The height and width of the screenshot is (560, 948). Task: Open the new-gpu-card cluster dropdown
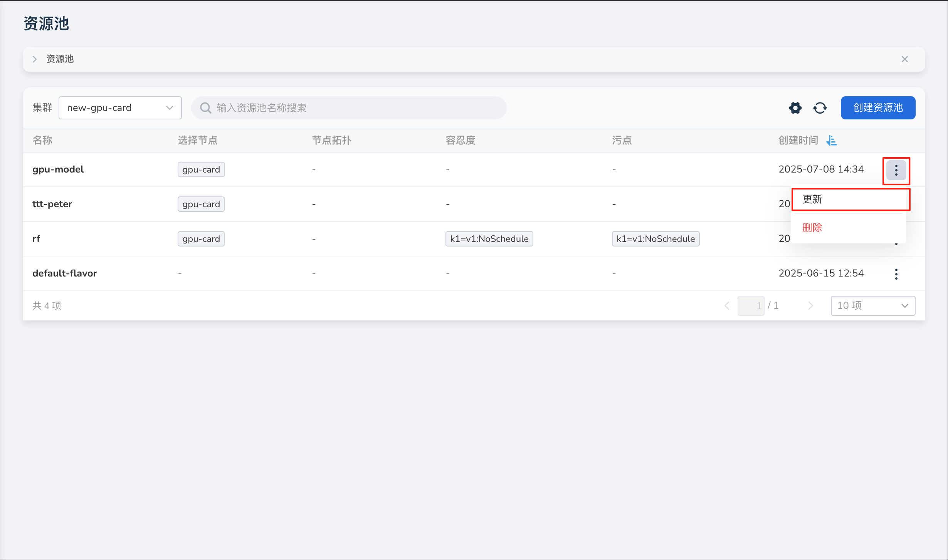120,108
